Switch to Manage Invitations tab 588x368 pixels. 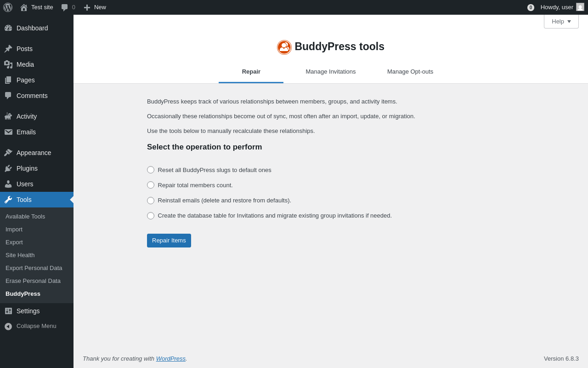point(331,72)
